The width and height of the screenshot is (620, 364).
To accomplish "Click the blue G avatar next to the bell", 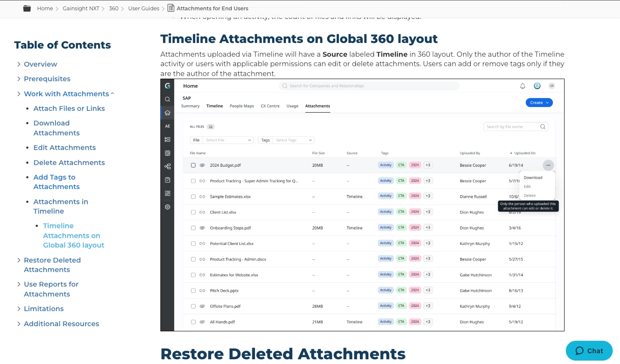I will (537, 86).
